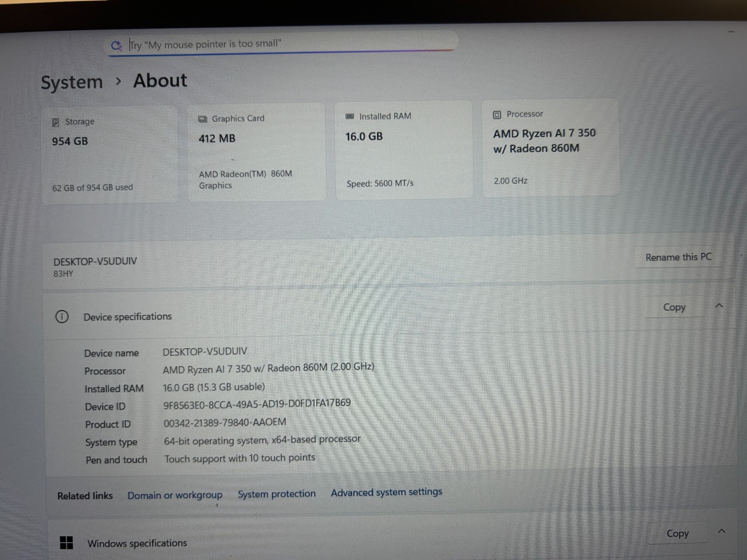Select the Processor AMD Ryzen card
Screen dimensions: 747x560
click(x=551, y=147)
